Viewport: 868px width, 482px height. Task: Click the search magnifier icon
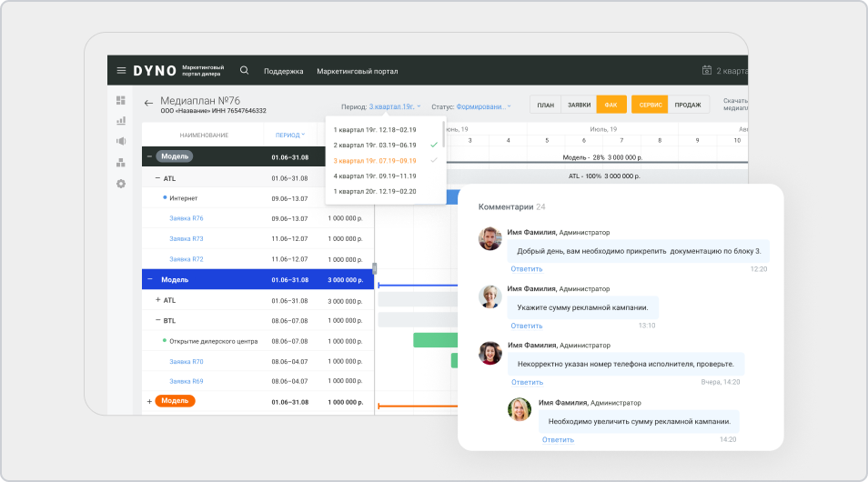click(x=244, y=70)
